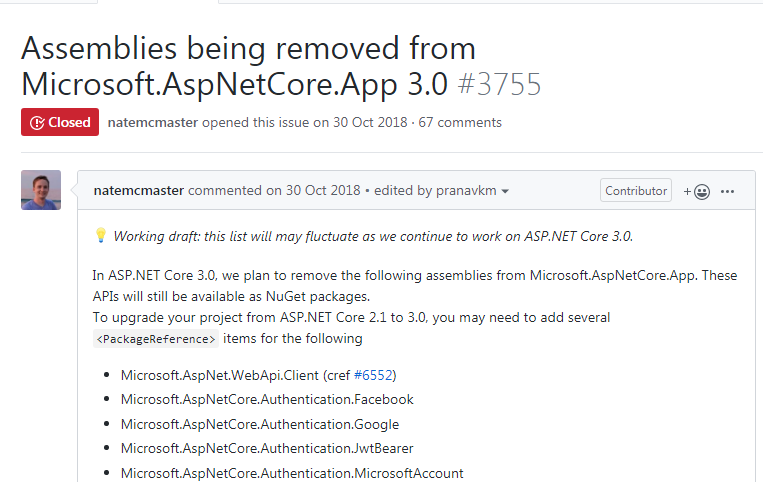Click the '67 comments' count text

460,123
